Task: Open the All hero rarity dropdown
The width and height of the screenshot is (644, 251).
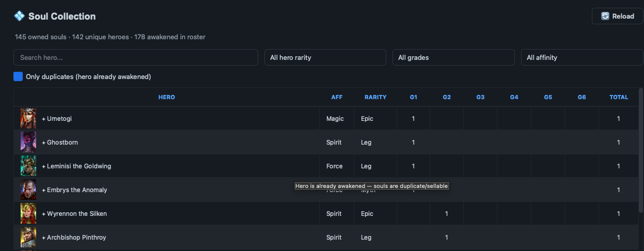Action: (x=325, y=57)
